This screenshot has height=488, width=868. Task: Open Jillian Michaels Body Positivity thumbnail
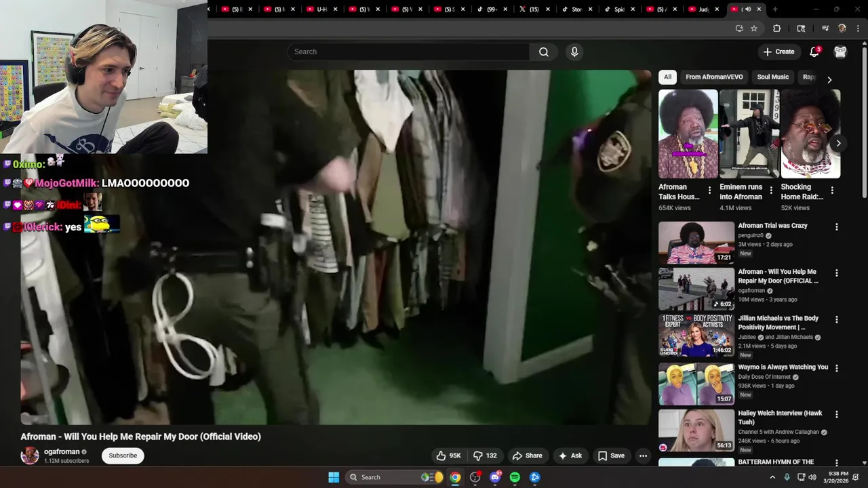click(696, 335)
